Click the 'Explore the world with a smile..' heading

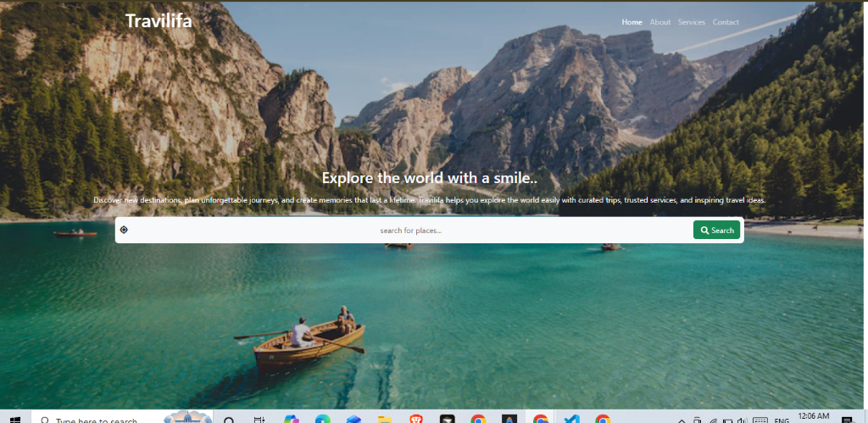click(430, 178)
